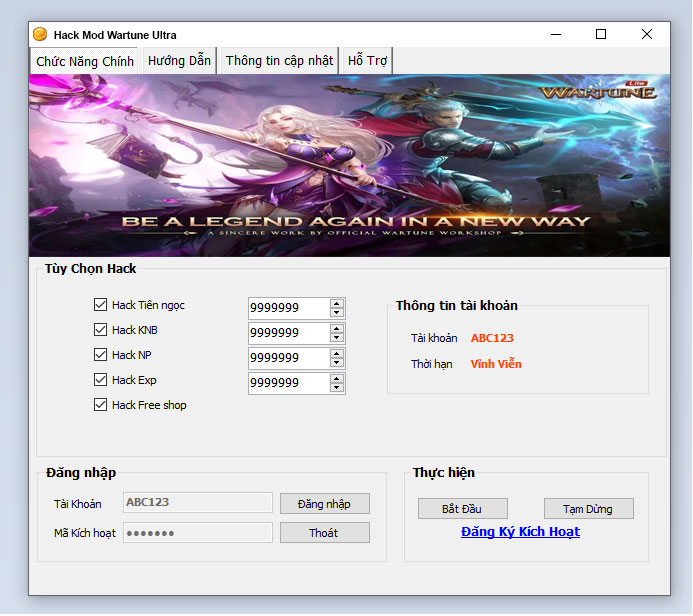Image resolution: width=693 pixels, height=616 pixels.
Task: Toggle the Hack NP checkbox
Action: [100, 355]
